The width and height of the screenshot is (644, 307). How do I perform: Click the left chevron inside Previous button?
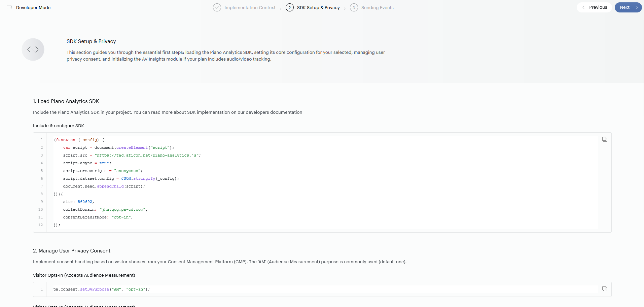coord(583,7)
